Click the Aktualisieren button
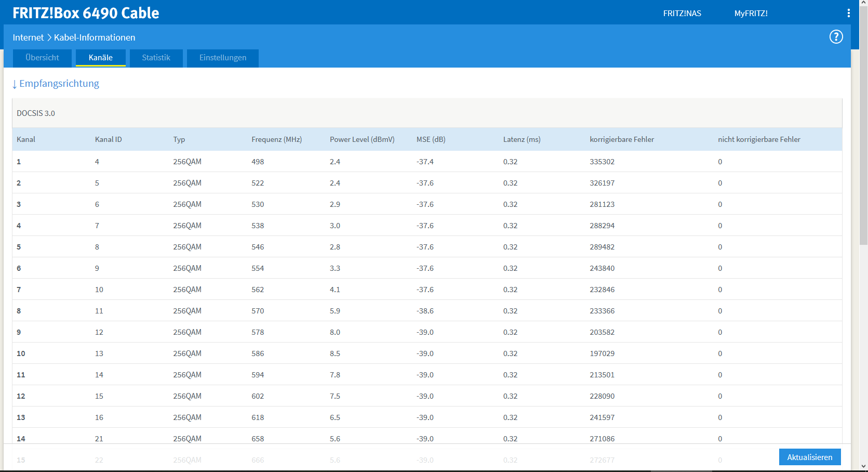This screenshot has width=868, height=472. click(x=810, y=457)
